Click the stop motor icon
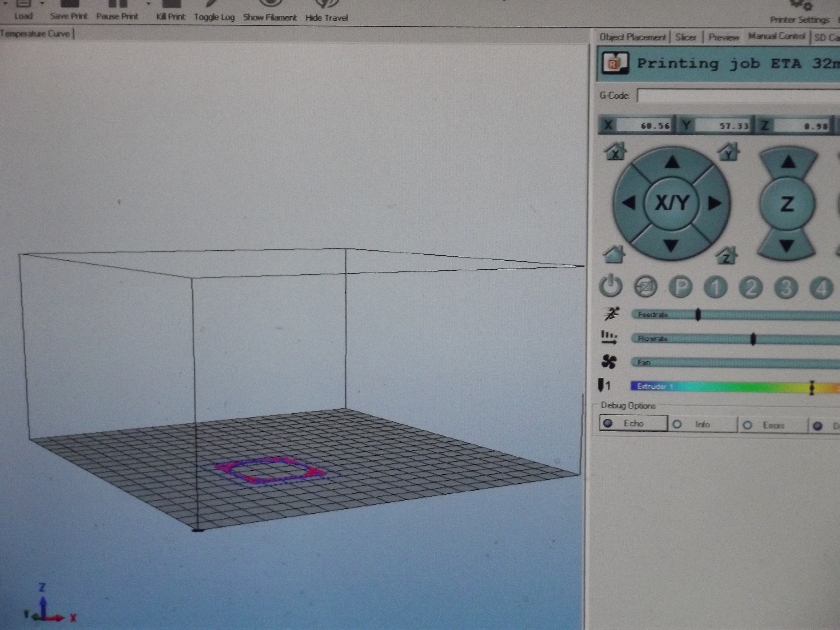 645,287
